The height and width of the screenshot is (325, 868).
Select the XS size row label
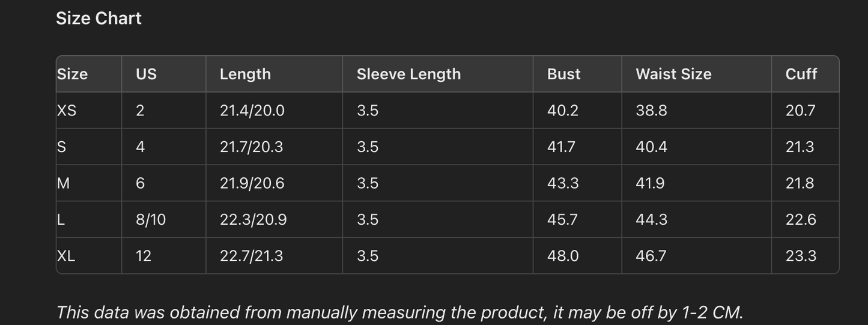coord(67,111)
